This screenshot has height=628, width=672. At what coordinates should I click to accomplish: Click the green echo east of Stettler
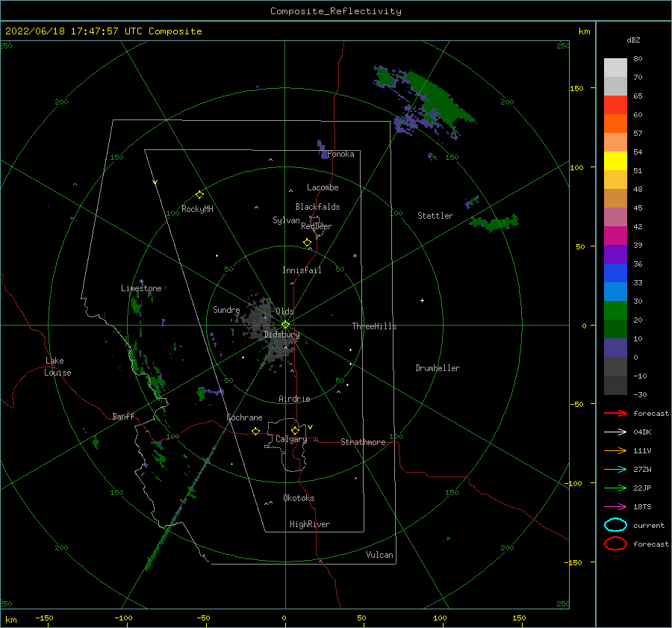[495, 223]
